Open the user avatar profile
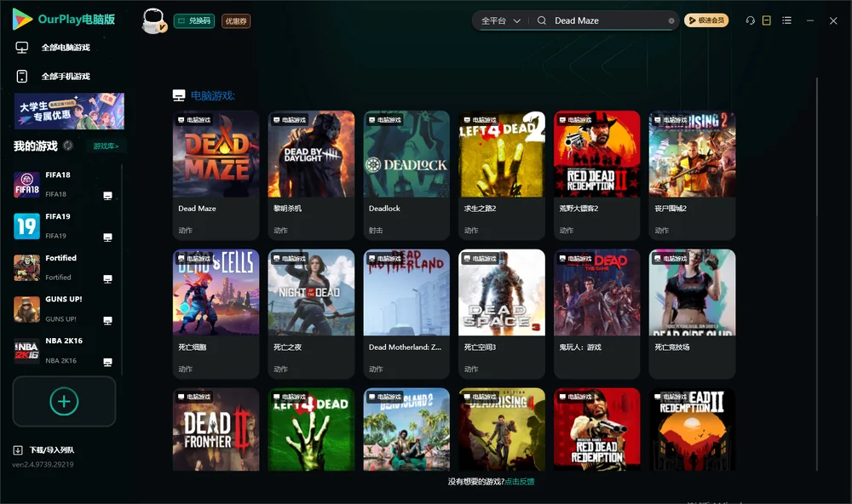 (153, 20)
